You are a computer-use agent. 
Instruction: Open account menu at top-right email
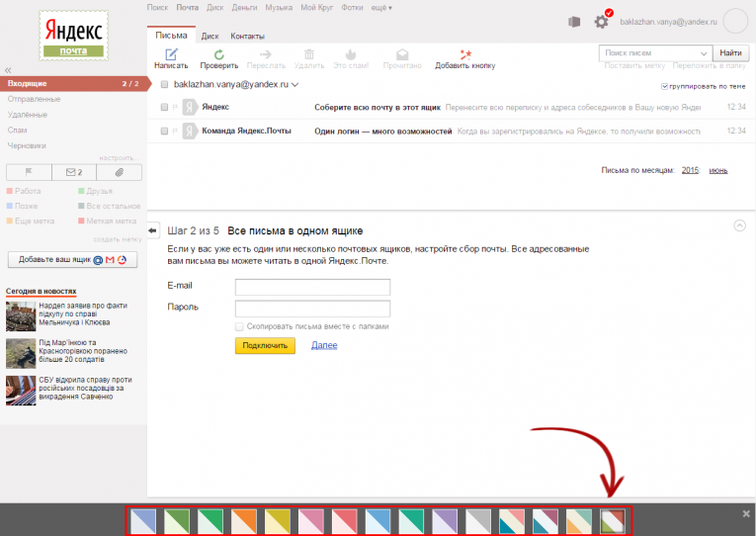click(x=668, y=22)
